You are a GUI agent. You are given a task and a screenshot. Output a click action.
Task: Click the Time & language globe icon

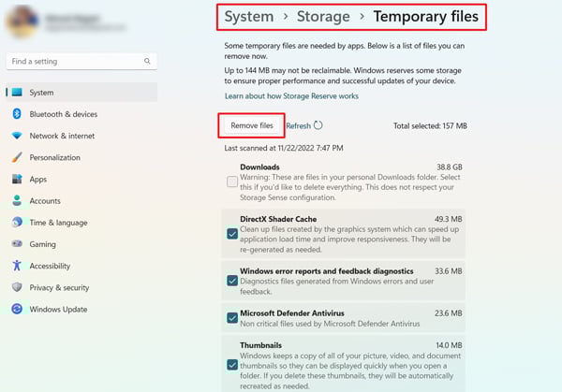coord(17,223)
